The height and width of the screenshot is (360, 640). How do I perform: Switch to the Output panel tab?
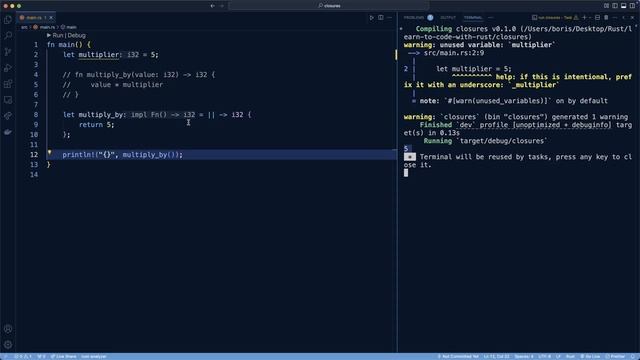tap(448, 18)
